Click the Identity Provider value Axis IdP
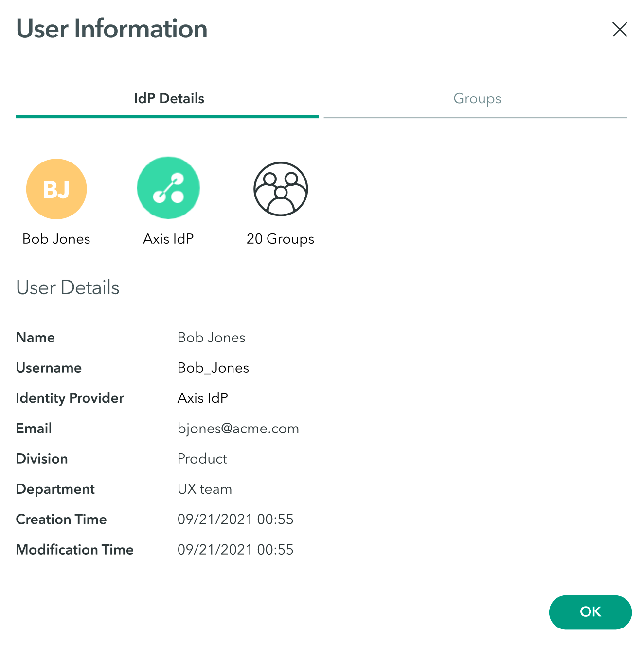Image resolution: width=644 pixels, height=646 pixels. point(203,398)
